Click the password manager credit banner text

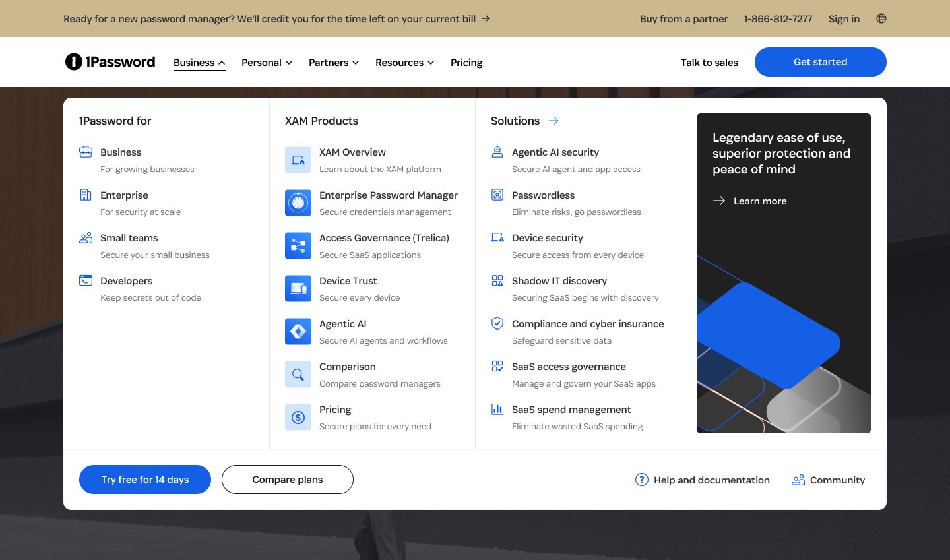pyautogui.click(x=269, y=18)
